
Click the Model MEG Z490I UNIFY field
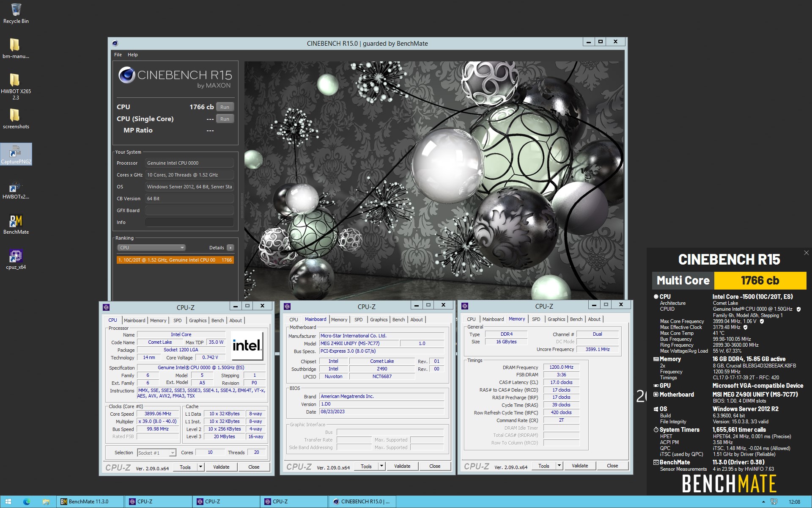tap(359, 343)
